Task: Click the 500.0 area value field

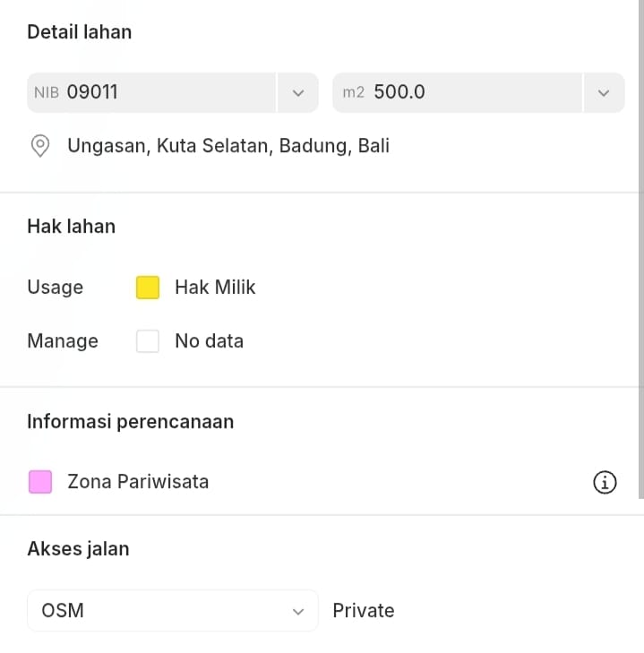Action: click(457, 92)
